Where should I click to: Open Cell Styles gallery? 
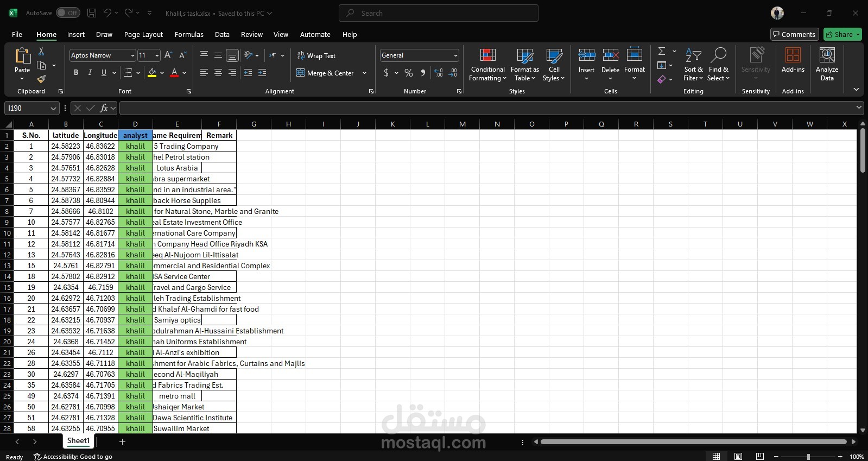click(554, 65)
